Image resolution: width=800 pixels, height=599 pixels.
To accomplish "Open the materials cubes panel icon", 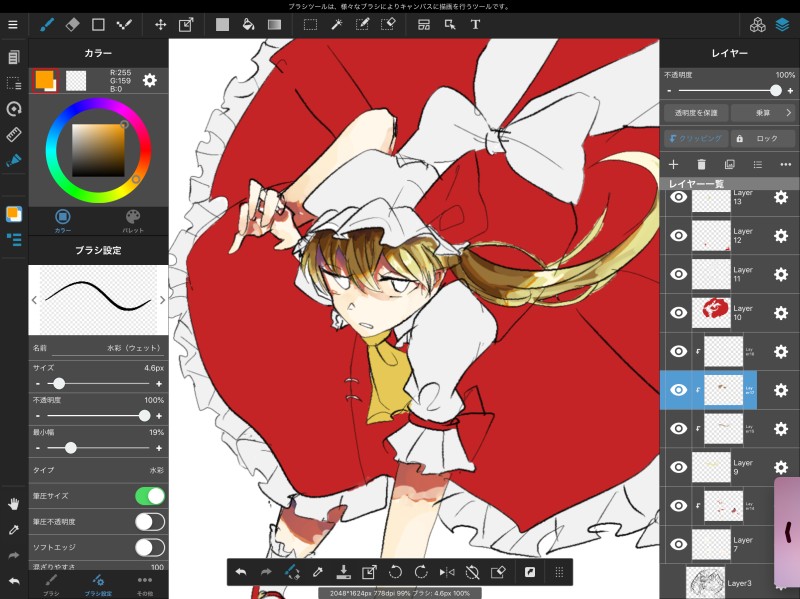I will coord(757,24).
